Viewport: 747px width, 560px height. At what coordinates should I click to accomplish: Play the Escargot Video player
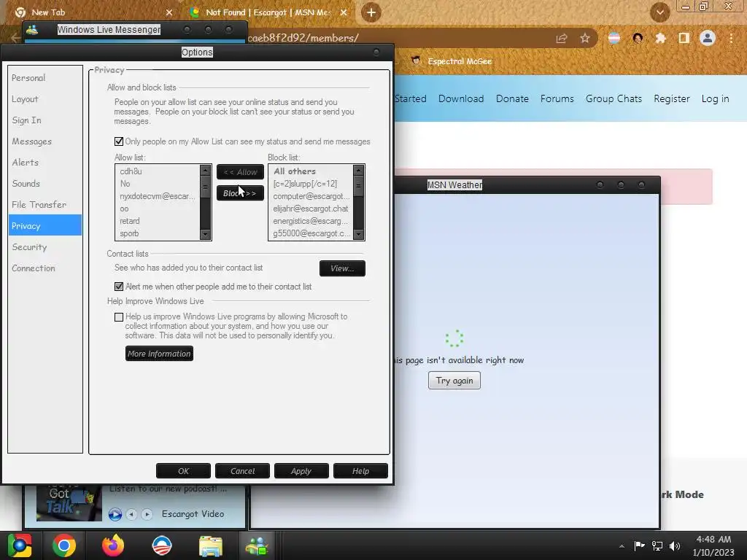pos(115,514)
